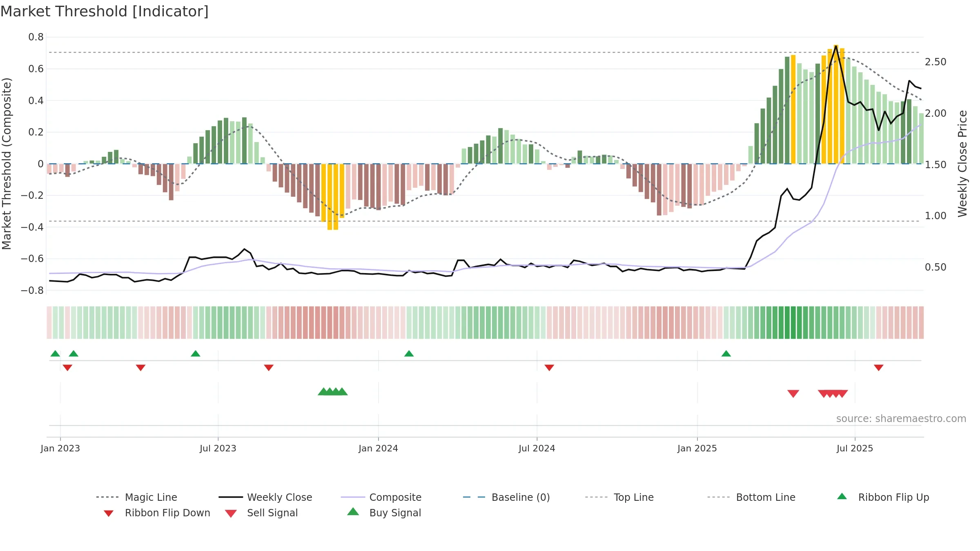Click the Ribbon Flip Down marker after Jul 2024
The width and height of the screenshot is (980, 551).
(549, 368)
